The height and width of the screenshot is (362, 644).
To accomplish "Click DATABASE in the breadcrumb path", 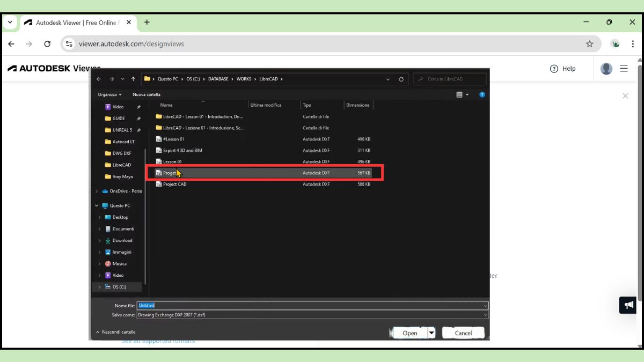I will click(x=218, y=79).
